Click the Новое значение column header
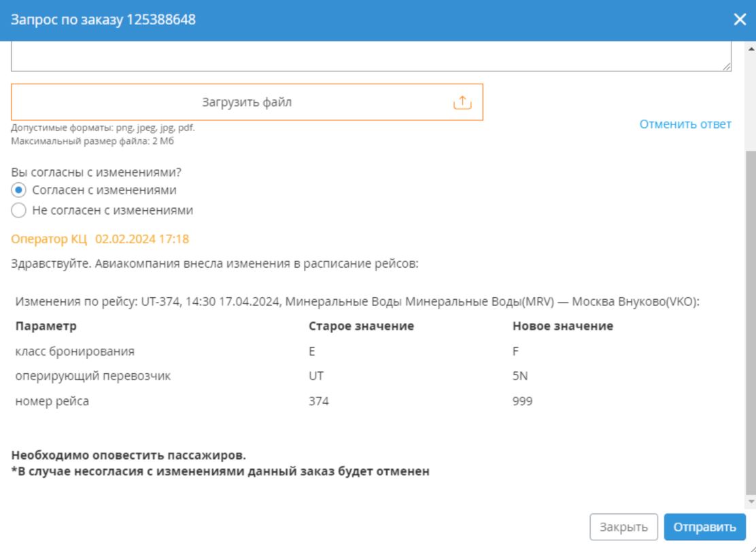This screenshot has height=552, width=756. point(562,326)
